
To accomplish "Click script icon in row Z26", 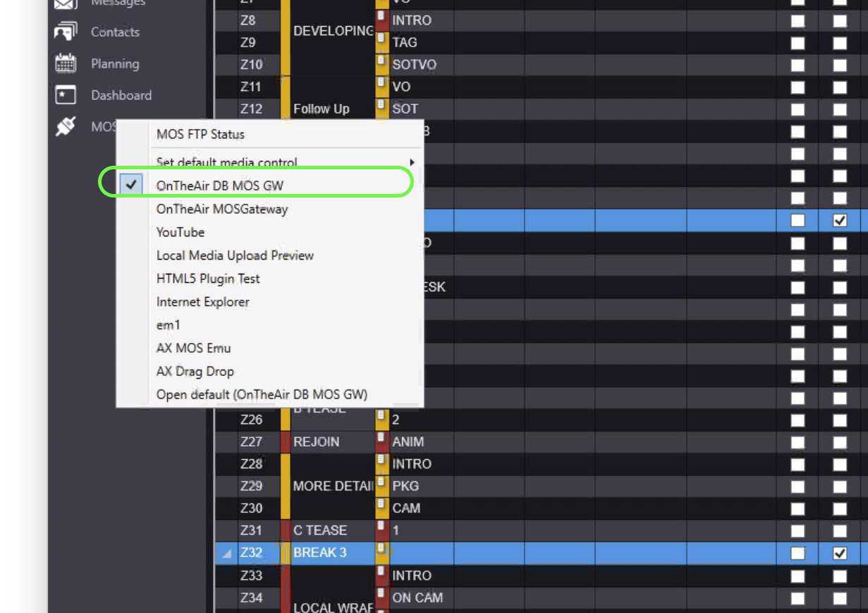I will [381, 417].
